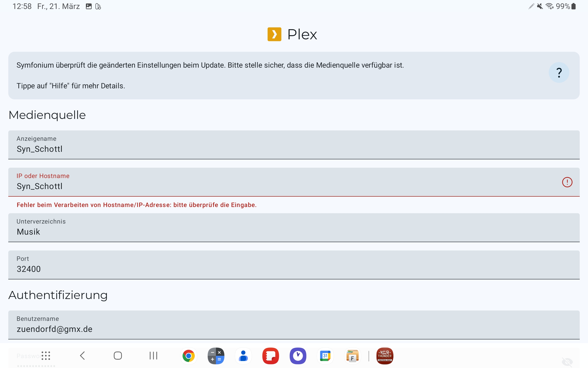588x368 pixels.
Task: Edit the Unterverzeichnis field with Musik
Action: tap(294, 227)
